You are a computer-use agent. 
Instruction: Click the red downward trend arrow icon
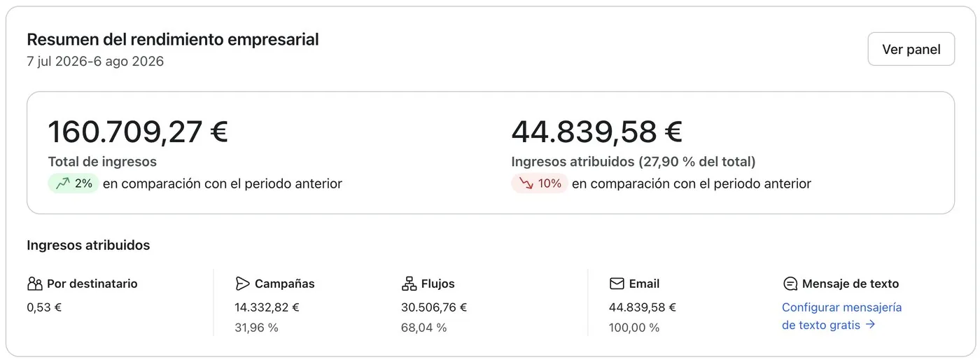(526, 183)
